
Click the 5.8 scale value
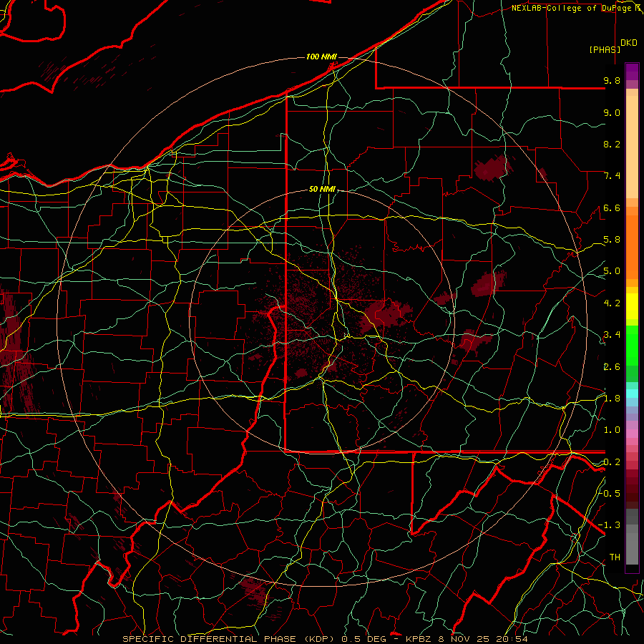tap(612, 240)
